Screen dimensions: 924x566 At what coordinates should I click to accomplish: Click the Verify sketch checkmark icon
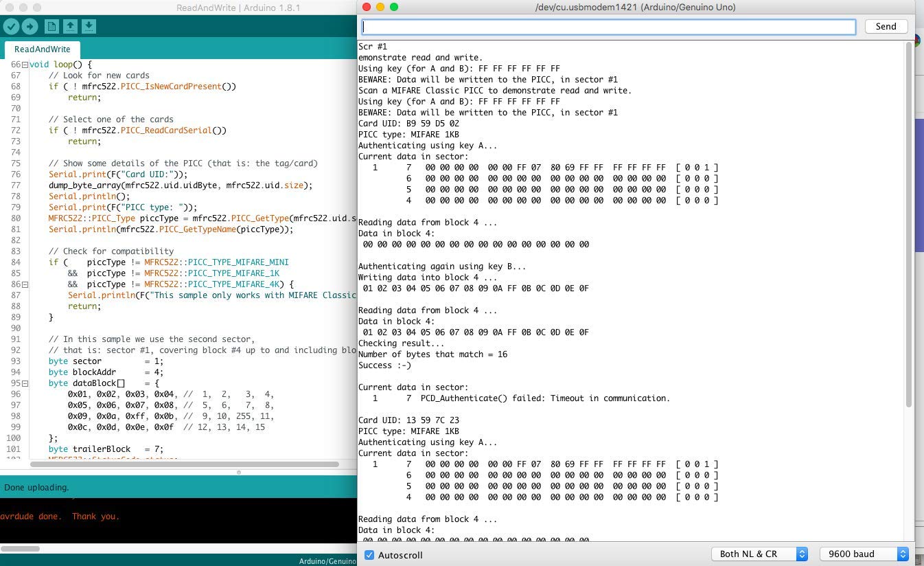pos(11,27)
